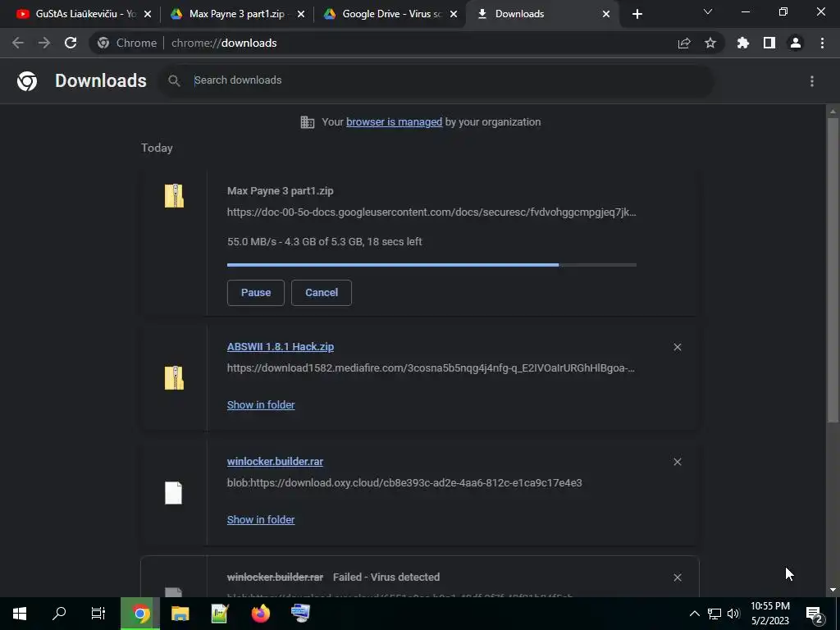Viewport: 840px width, 630px height.
Task: Click the Chrome logo beside Downloads title
Action: pyautogui.click(x=27, y=81)
